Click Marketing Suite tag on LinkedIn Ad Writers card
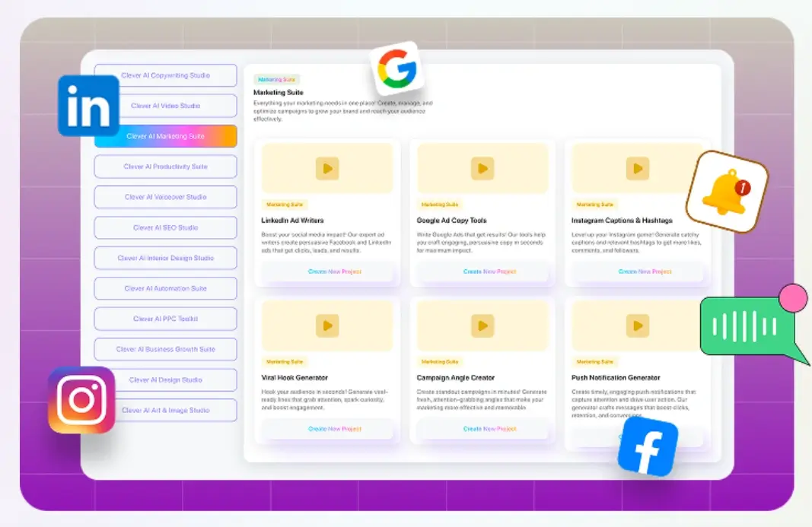 tap(285, 205)
